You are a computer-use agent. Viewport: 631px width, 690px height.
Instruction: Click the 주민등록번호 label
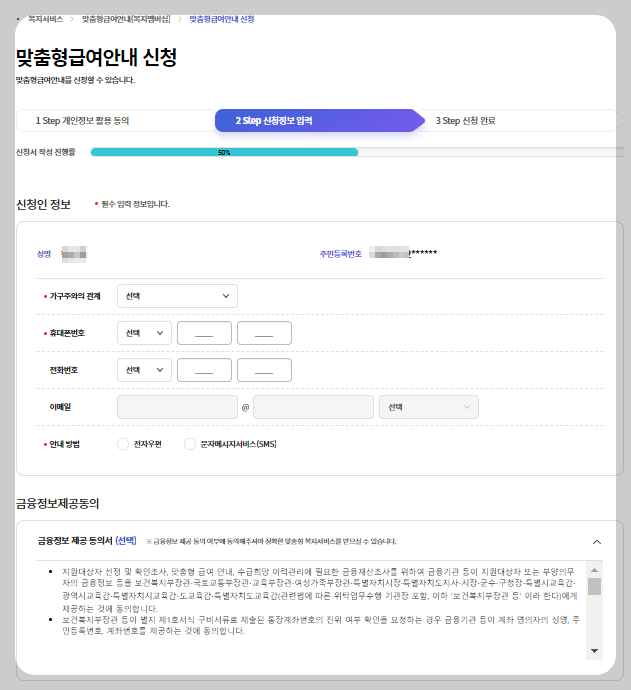[341, 254]
